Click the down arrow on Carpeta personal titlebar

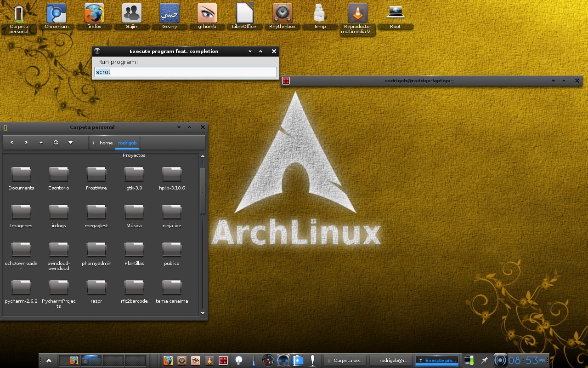pyautogui.click(x=179, y=127)
